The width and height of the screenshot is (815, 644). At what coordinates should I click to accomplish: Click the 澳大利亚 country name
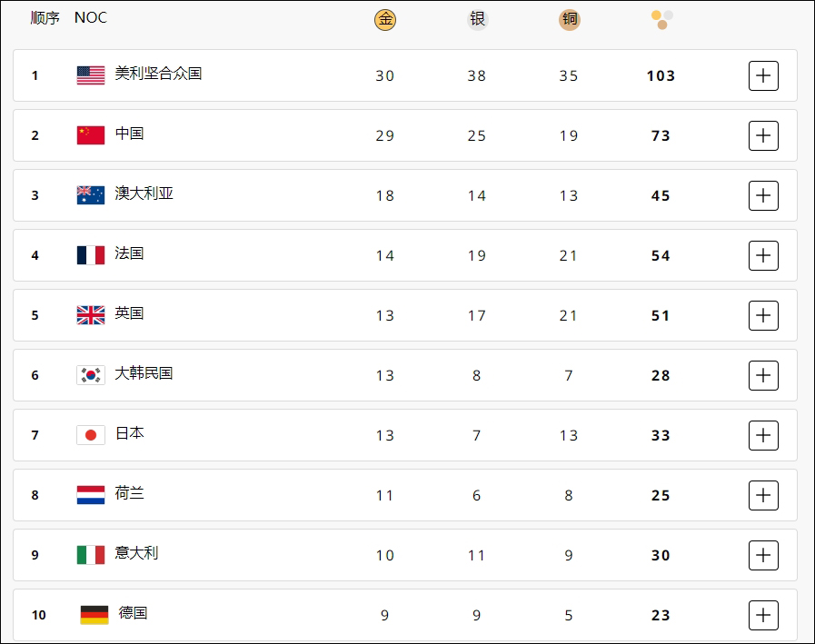click(x=144, y=193)
